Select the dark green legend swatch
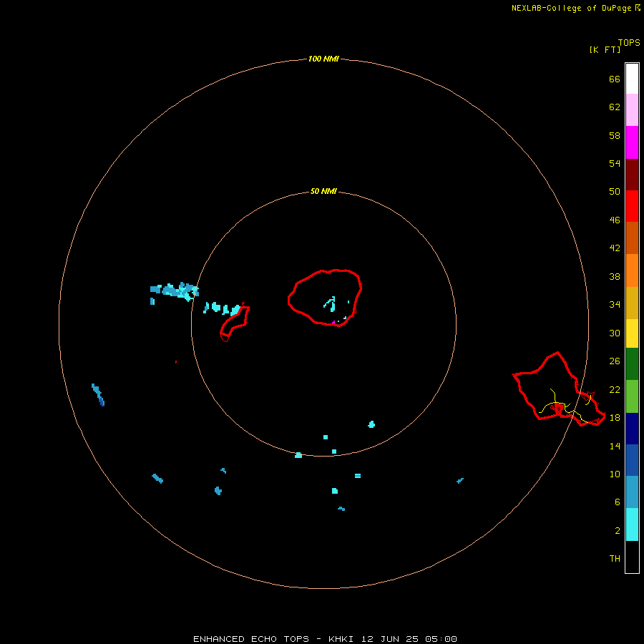 (x=632, y=364)
